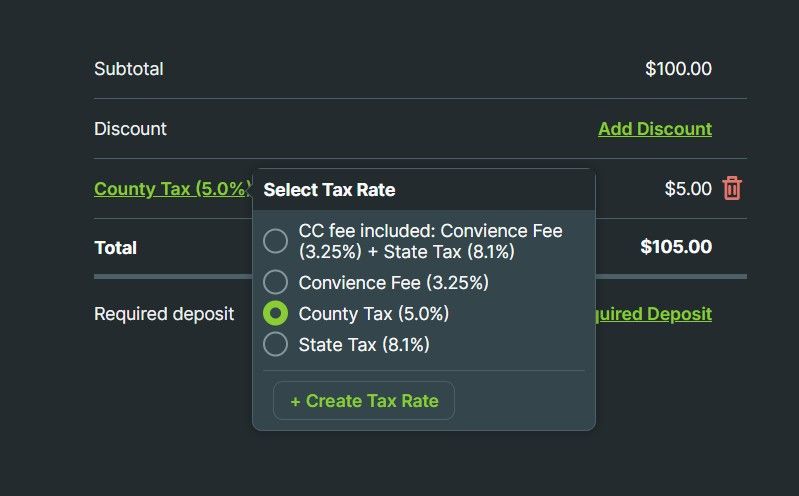Click the Convience Fee + State Tax option label text

(x=430, y=241)
